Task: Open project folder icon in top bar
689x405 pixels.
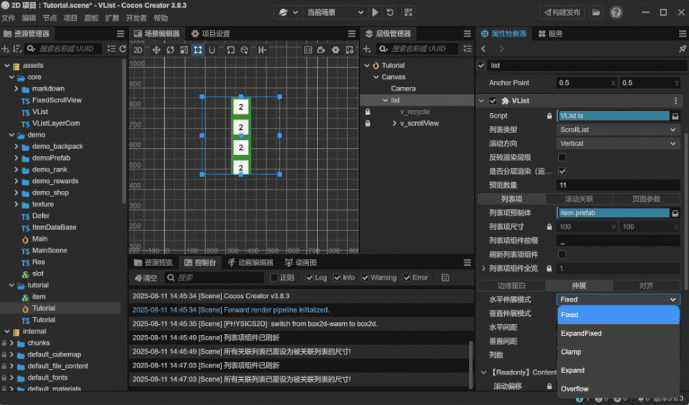Action: [x=596, y=12]
